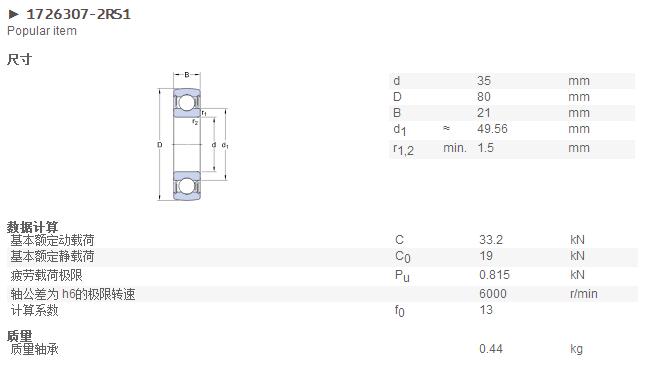Select the 基本额定动载荷 row label
This screenshot has height=367, width=646.
(x=52, y=240)
